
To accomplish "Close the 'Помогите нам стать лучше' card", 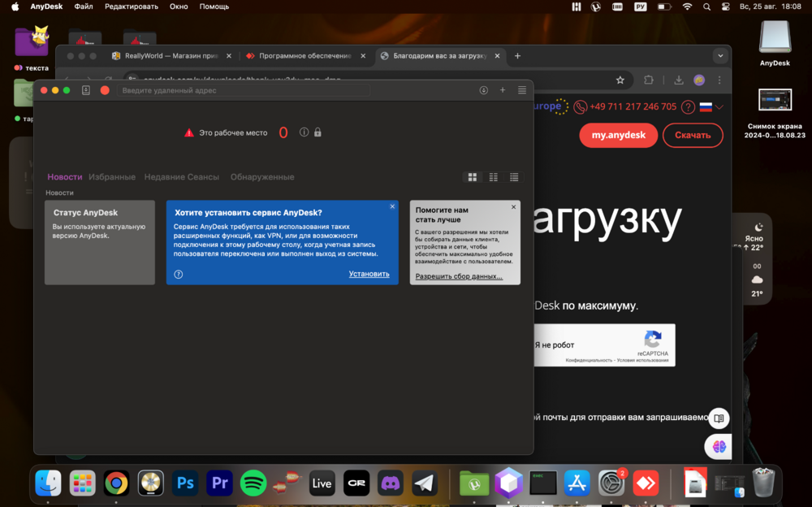I will 514,207.
